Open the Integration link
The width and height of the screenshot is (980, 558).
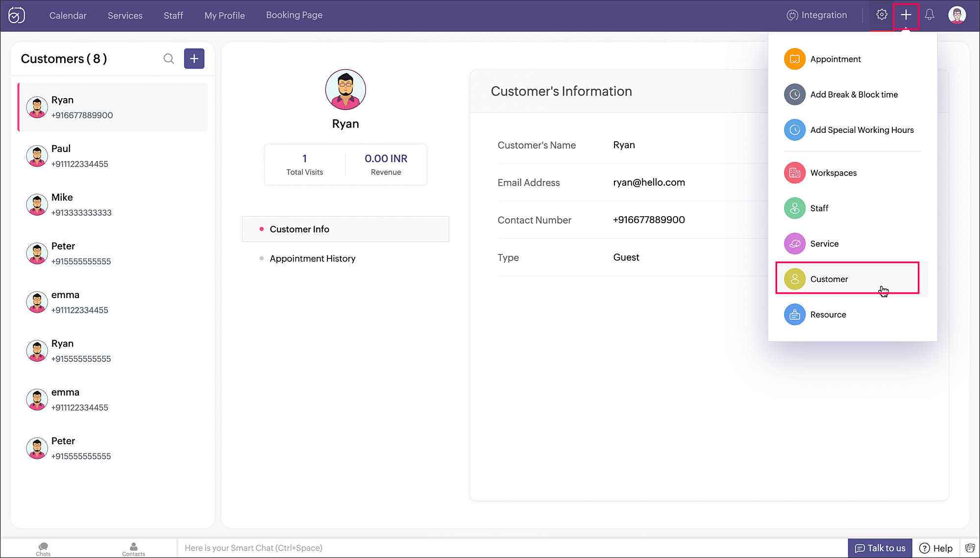(x=817, y=15)
